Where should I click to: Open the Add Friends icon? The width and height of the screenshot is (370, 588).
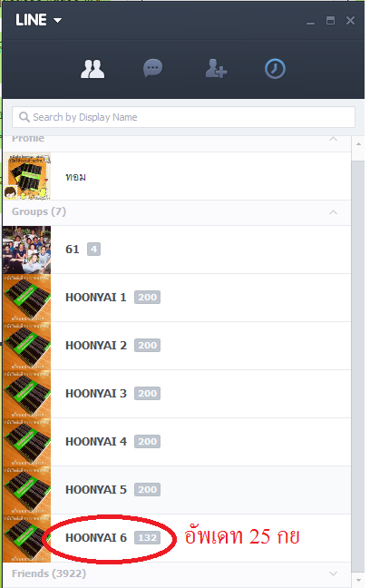click(216, 69)
